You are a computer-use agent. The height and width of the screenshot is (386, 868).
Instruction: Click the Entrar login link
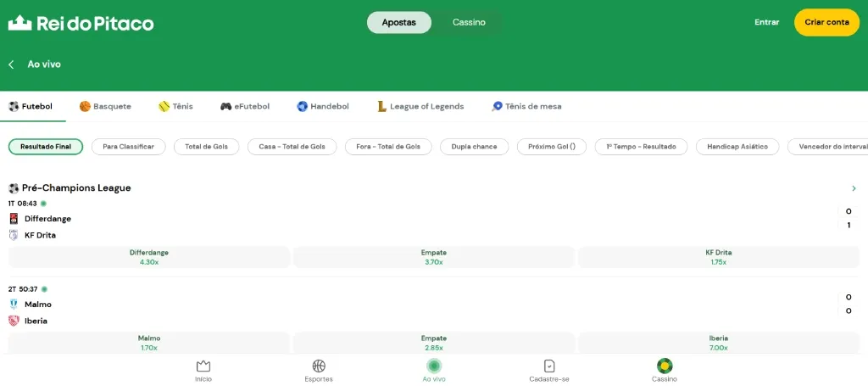(x=766, y=22)
